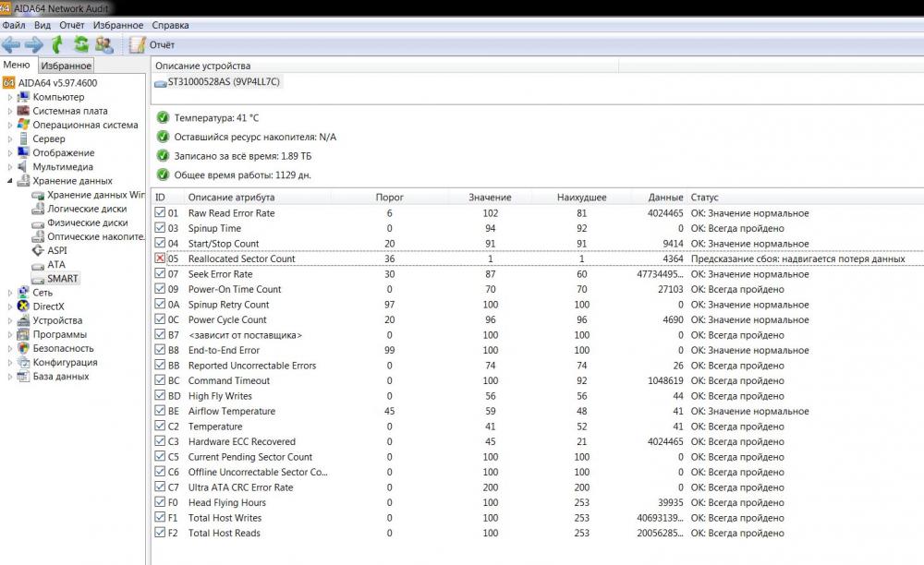Screen dimensions: 924x565
Task: Click the Системная плата icon
Action: coord(24,111)
